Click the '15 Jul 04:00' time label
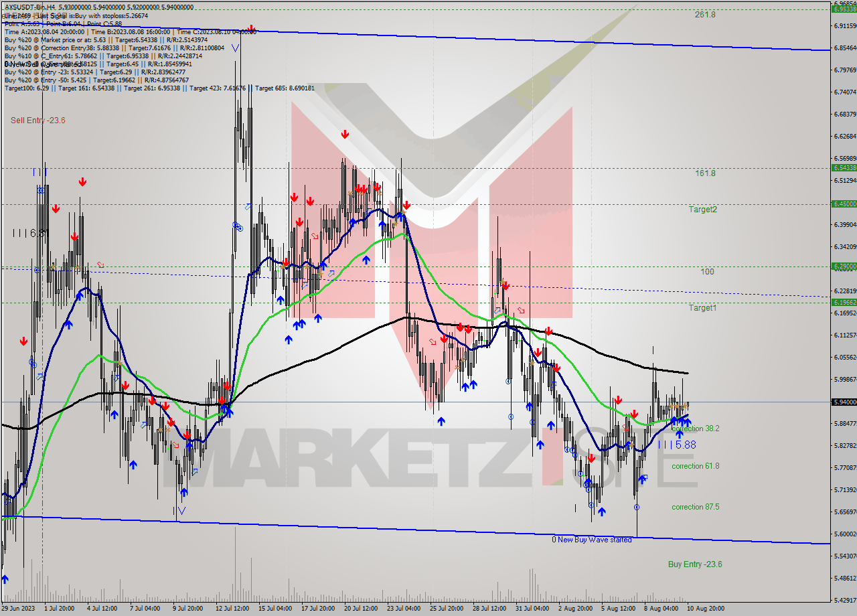 (x=275, y=609)
